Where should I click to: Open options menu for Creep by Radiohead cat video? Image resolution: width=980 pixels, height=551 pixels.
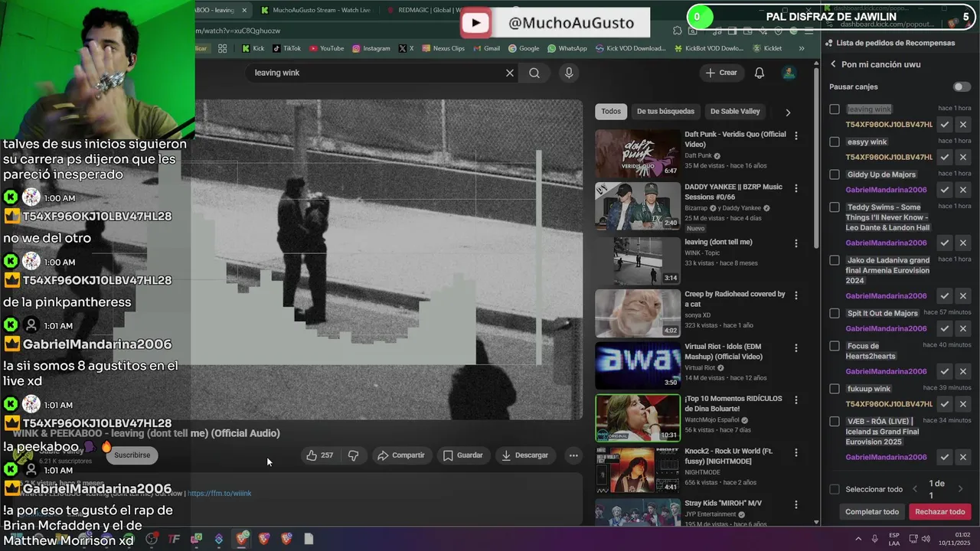point(796,295)
